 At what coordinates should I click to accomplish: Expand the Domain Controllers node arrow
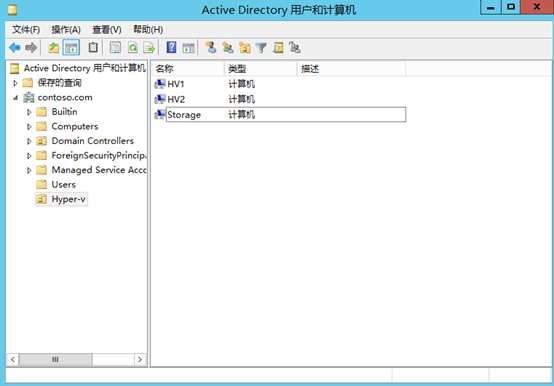pos(29,141)
